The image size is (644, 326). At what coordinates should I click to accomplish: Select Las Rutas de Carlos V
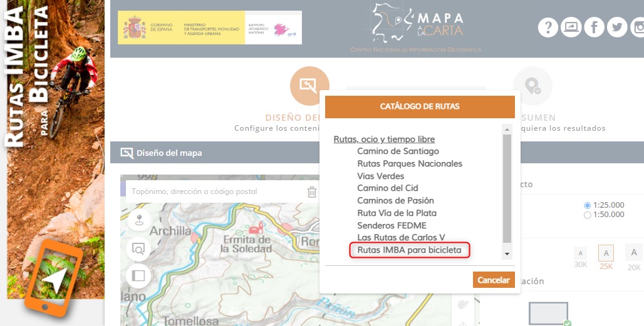click(x=401, y=237)
